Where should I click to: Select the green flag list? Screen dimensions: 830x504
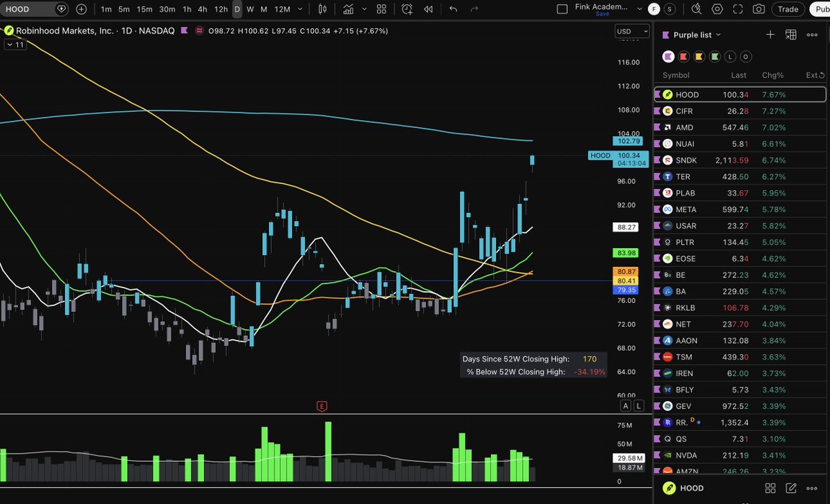714,57
